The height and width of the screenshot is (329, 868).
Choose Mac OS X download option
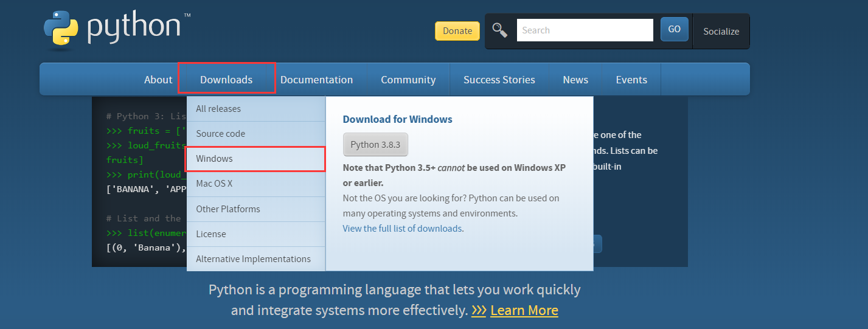214,184
